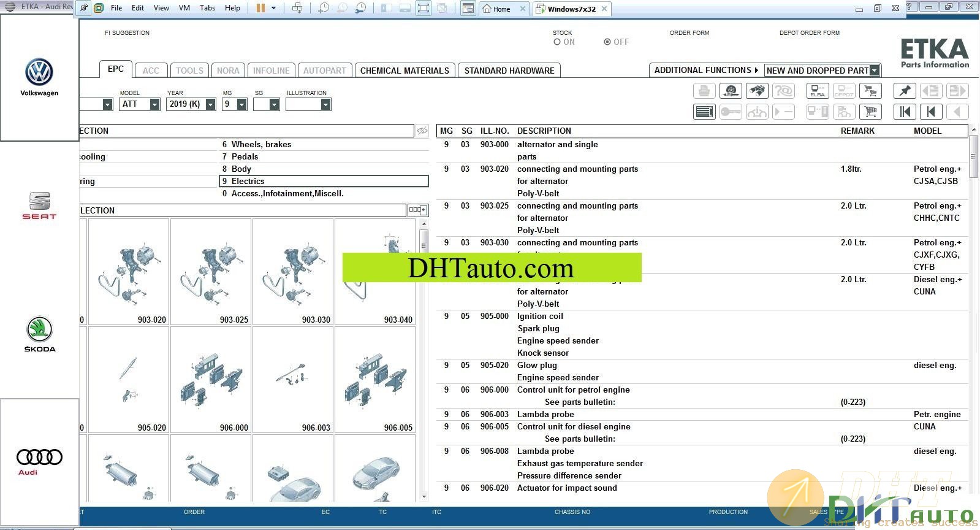Open VMware snapshot manager icon
Image resolution: width=980 pixels, height=530 pixels.
(x=361, y=8)
